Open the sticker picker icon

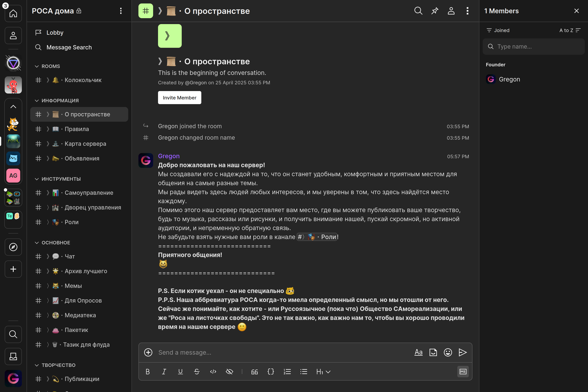coord(433,352)
